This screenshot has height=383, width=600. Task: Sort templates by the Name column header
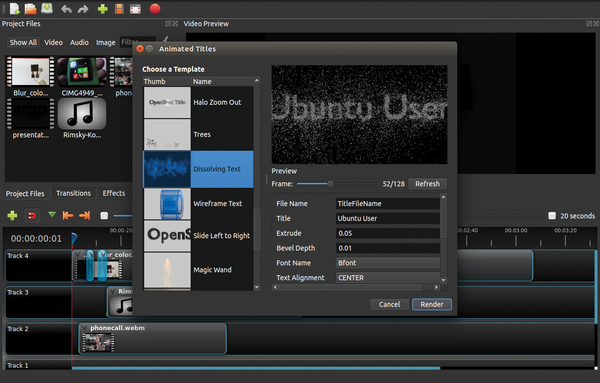click(222, 81)
